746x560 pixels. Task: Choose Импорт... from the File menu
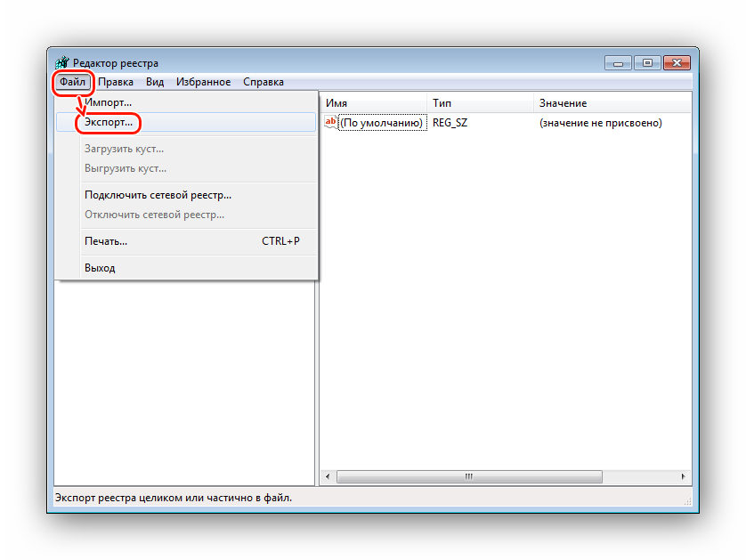coord(108,103)
